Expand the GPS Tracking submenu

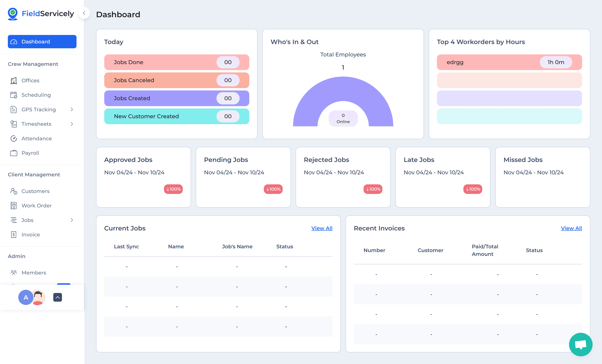tap(72, 109)
